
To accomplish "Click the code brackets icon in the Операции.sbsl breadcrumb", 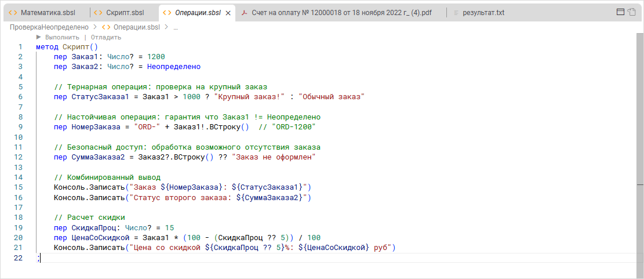I will point(106,27).
